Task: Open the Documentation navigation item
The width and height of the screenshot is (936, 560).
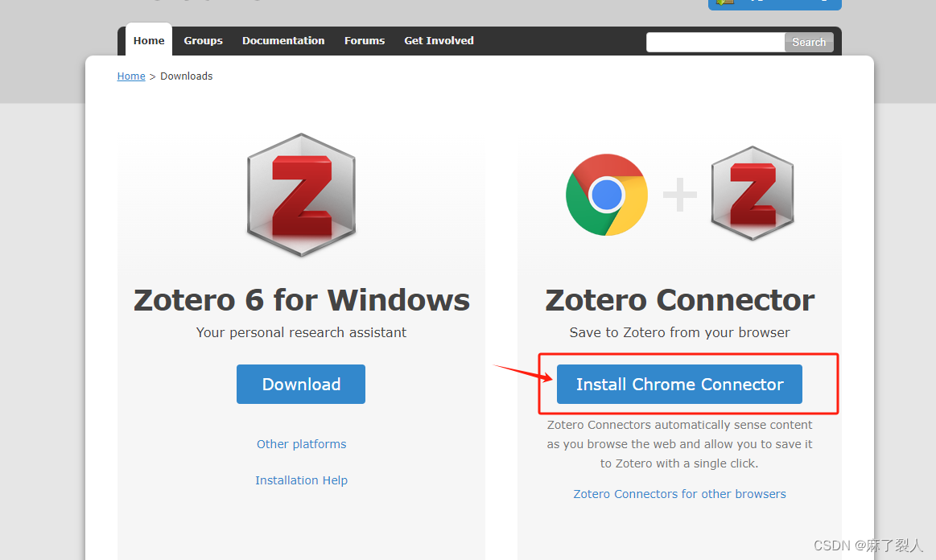Action: 283,40
